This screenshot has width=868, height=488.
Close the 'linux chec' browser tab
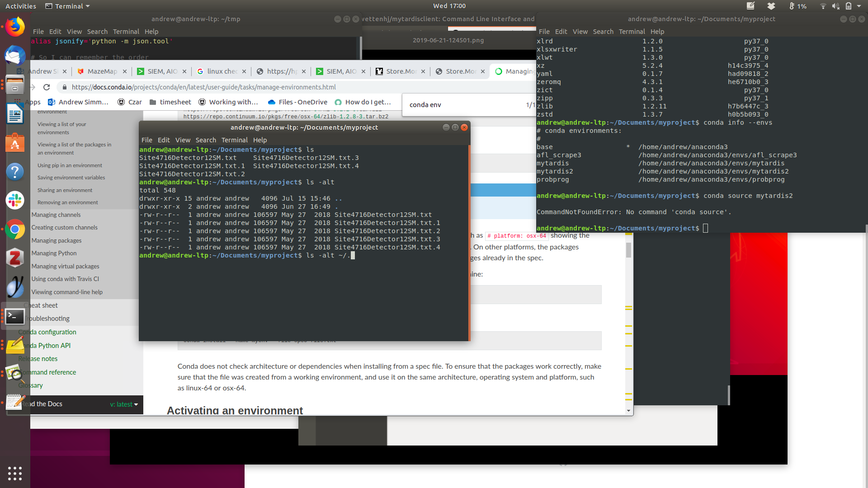[x=244, y=71]
